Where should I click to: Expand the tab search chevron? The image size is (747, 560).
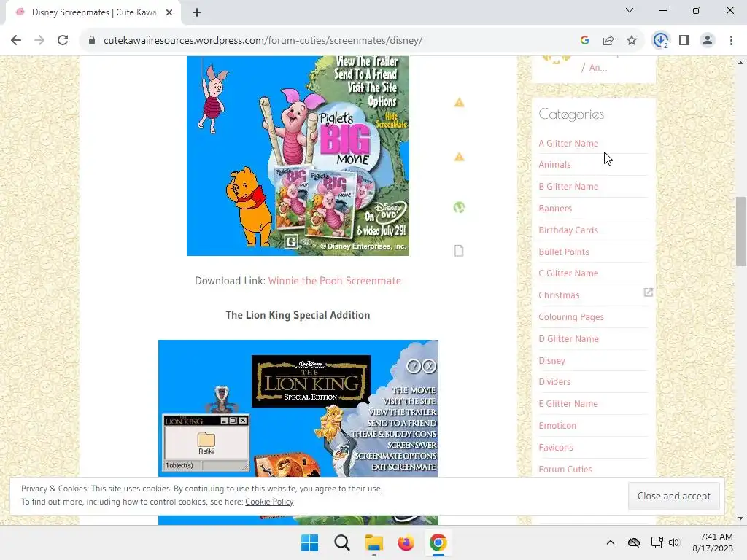click(x=630, y=10)
